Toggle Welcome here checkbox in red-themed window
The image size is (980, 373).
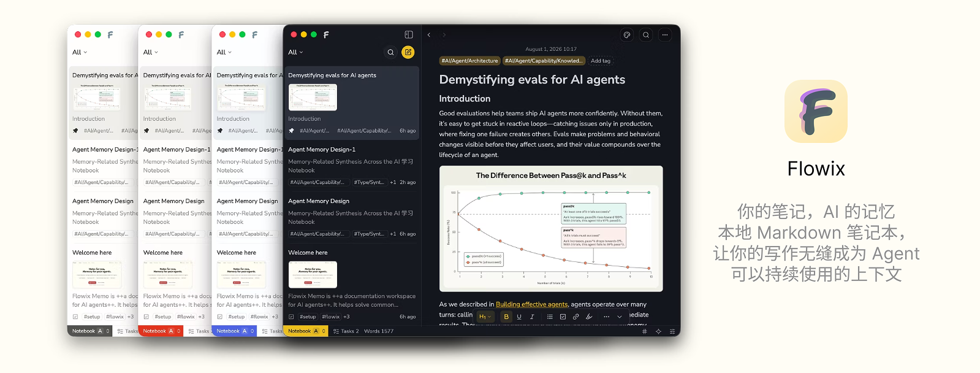coord(146,317)
